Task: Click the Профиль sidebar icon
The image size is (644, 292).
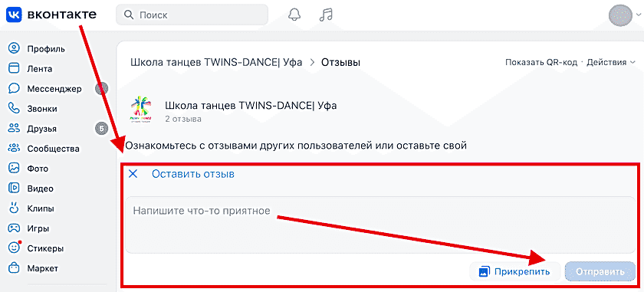Action: (14, 49)
